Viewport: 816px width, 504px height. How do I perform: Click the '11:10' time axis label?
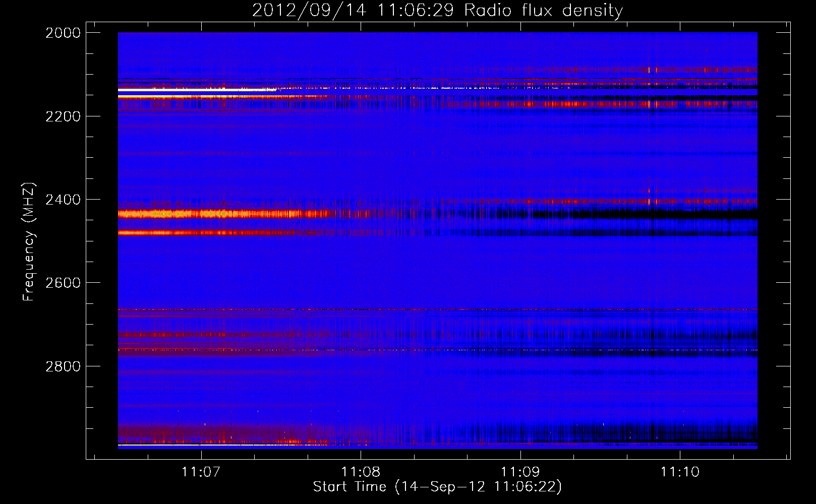pos(680,472)
